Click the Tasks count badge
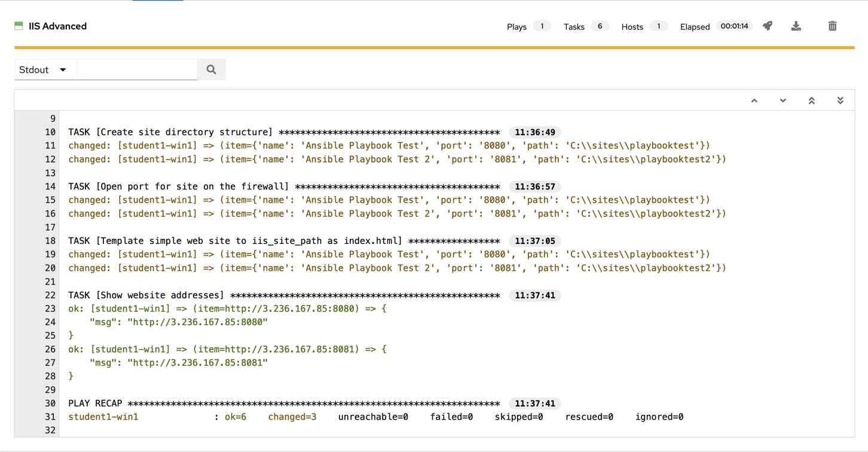The width and height of the screenshot is (868, 452). (x=600, y=26)
